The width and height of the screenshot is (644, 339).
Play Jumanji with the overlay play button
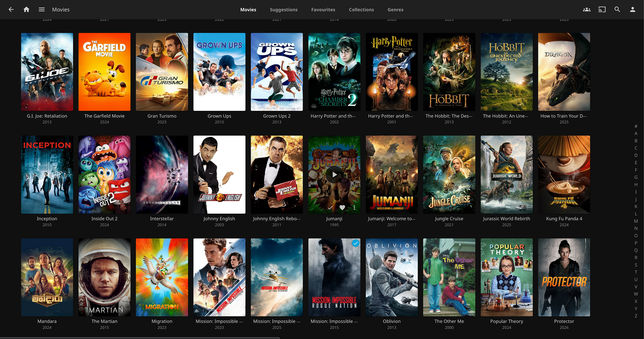pos(334,175)
